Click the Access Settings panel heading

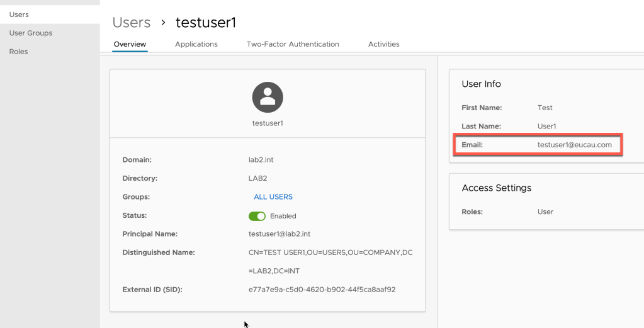[496, 188]
